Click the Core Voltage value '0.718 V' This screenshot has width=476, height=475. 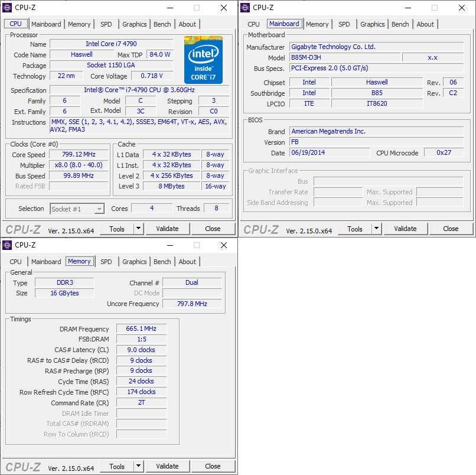click(152, 76)
